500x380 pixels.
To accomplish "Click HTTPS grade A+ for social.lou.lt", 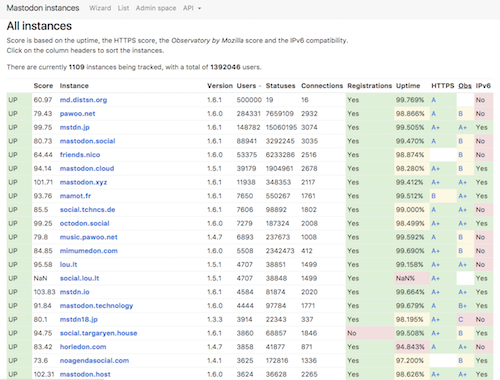I will (435, 278).
